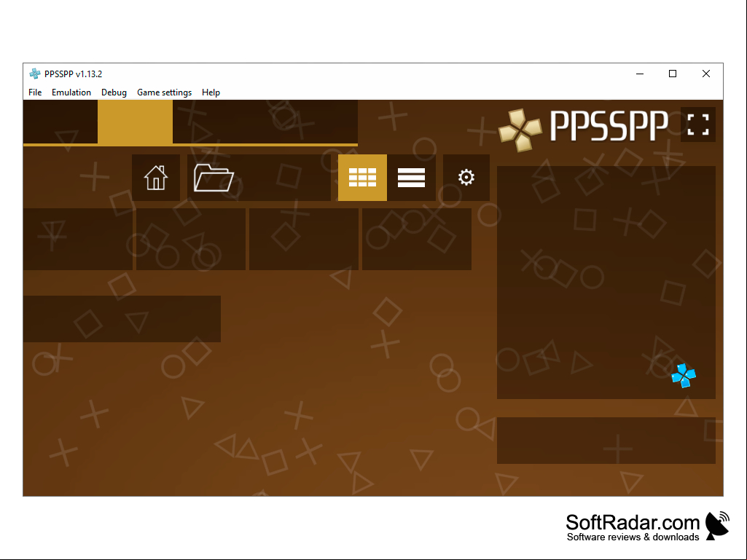Open the Debug menu
Viewport: 747px width, 560px height.
[114, 92]
